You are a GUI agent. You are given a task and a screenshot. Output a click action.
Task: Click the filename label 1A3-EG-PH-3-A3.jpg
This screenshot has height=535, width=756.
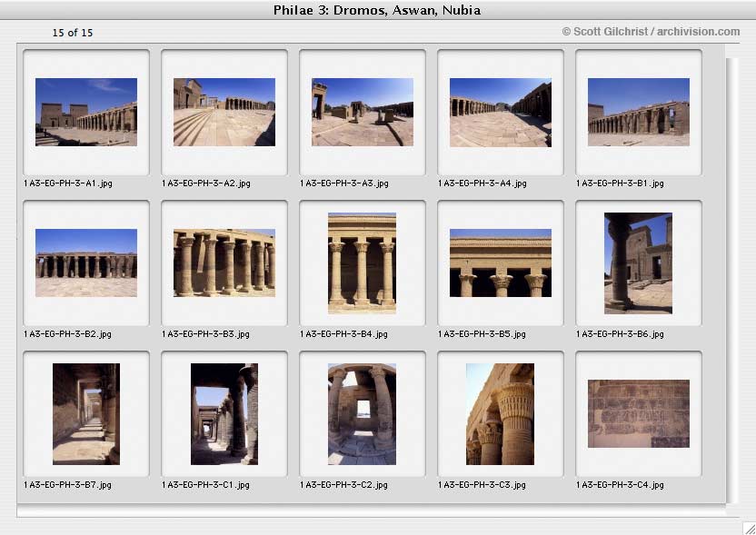point(344,183)
